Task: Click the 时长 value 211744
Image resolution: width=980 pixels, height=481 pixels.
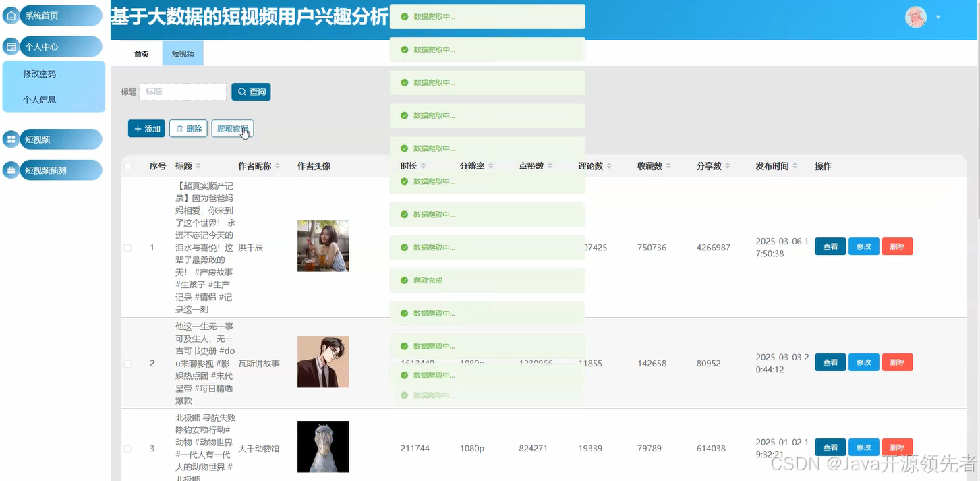Action: [x=415, y=449]
